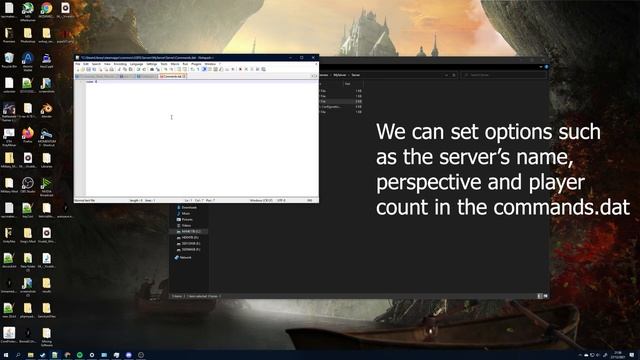Click the Save All icon in Notepad++
640x360 pixels.
point(94,69)
